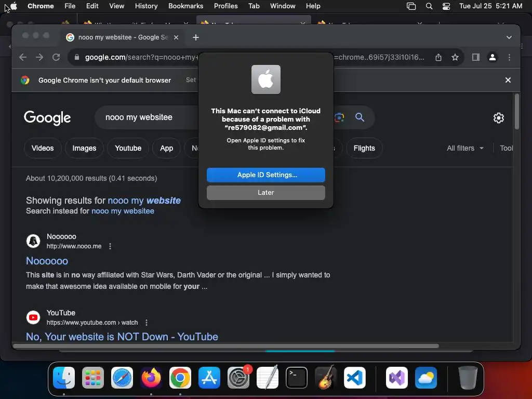
Task: Open the Chrome menu in menu bar
Action: [x=41, y=6]
